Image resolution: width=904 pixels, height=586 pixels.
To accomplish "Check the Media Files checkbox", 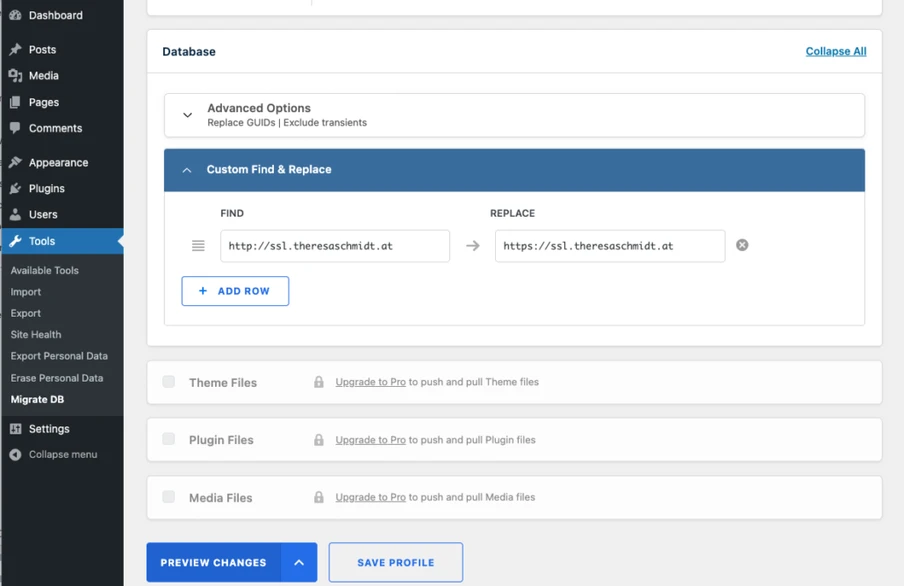I will (x=169, y=497).
